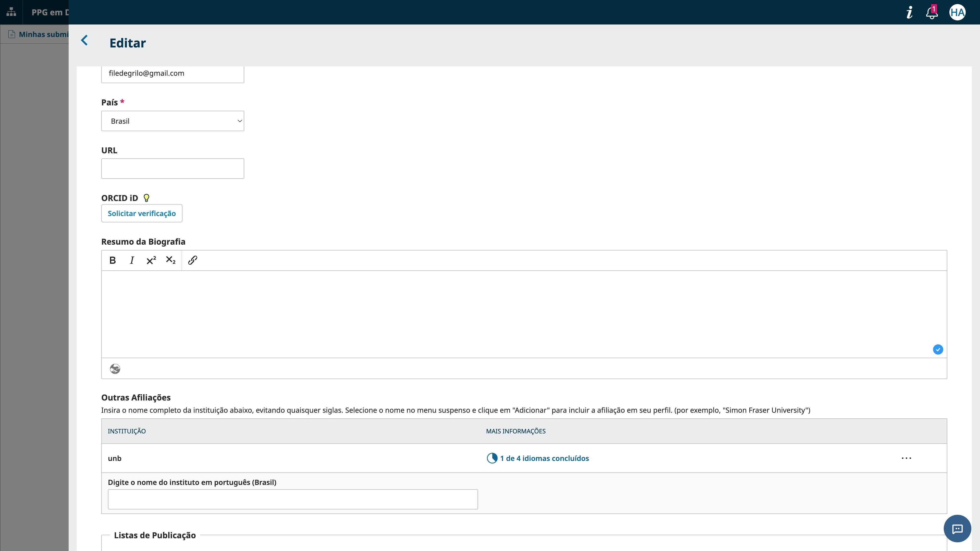The width and height of the screenshot is (980, 551).
Task: Click the globe language icon below biography
Action: [115, 369]
